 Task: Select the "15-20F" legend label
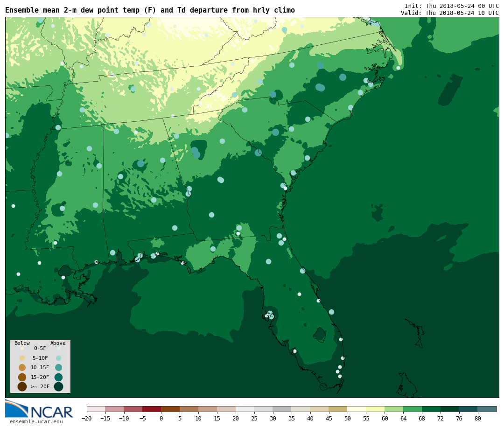tap(40, 377)
